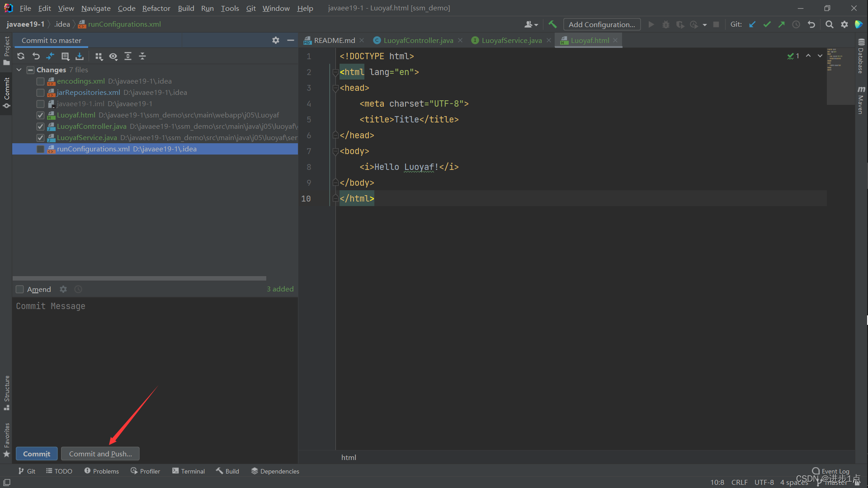Open the user account dropdown in toolbar
This screenshot has width=868, height=488.
click(531, 24)
